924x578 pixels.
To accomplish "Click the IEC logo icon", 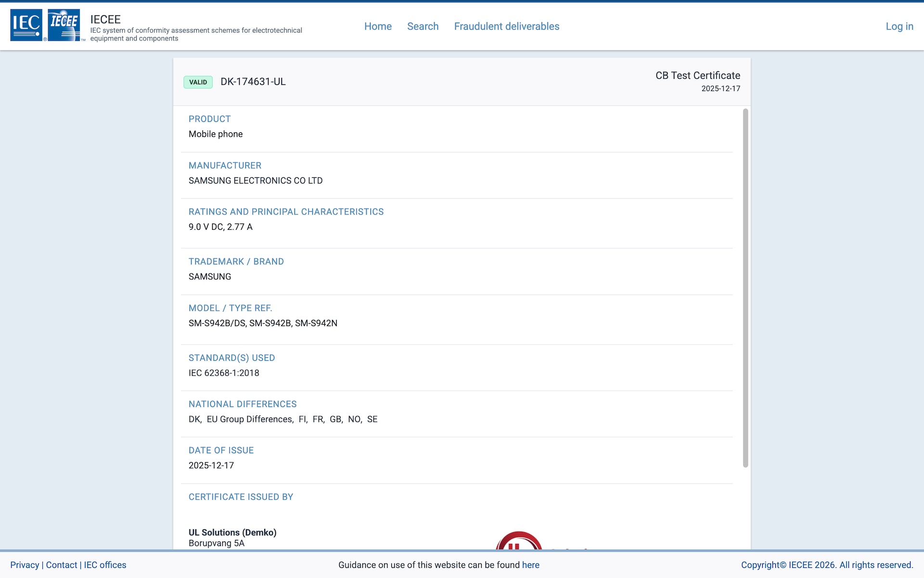I will (26, 25).
